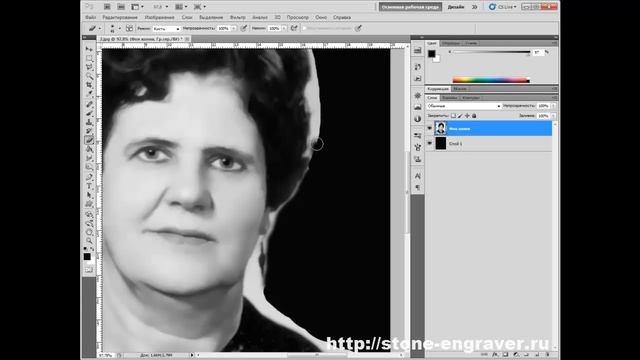Screen dimensions: 640x360
Task: Select the Слой 1 layer thumbnail
Action: 440,143
